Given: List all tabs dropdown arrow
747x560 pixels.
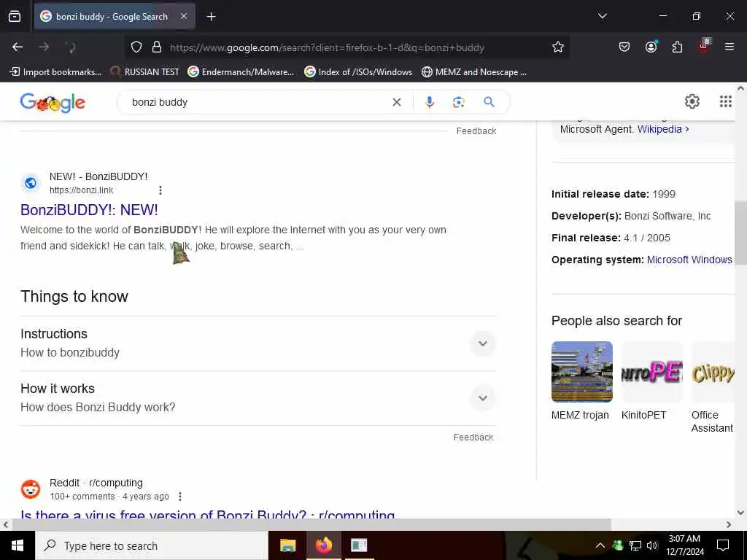Looking at the screenshot, I should [603, 16].
